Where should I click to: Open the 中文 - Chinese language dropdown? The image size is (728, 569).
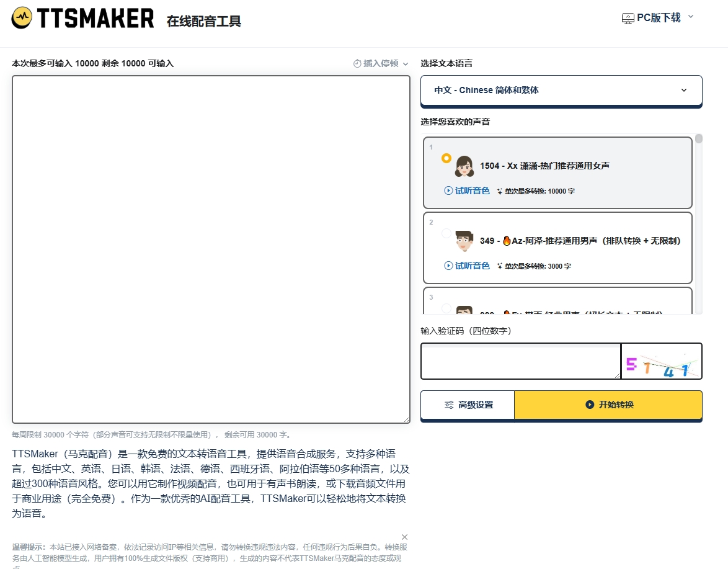click(561, 90)
